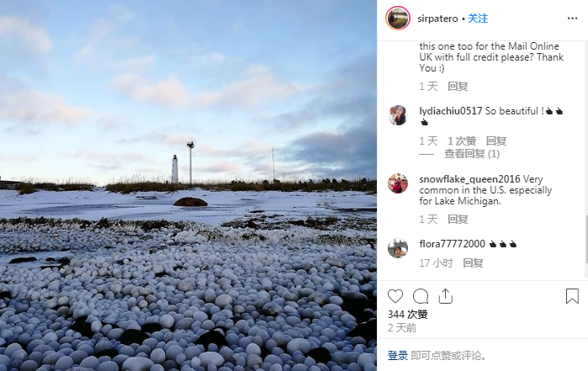588x371 pixels.
Task: Expand 查看回复 (1) under lydiachiu0517
Action: coord(472,154)
